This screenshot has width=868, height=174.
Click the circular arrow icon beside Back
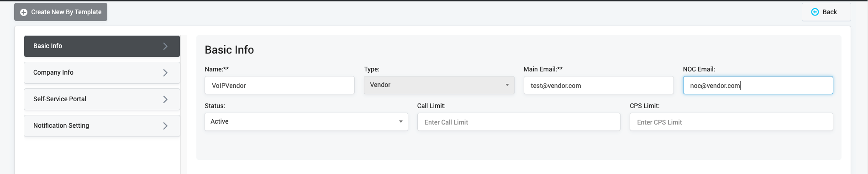coord(815,12)
